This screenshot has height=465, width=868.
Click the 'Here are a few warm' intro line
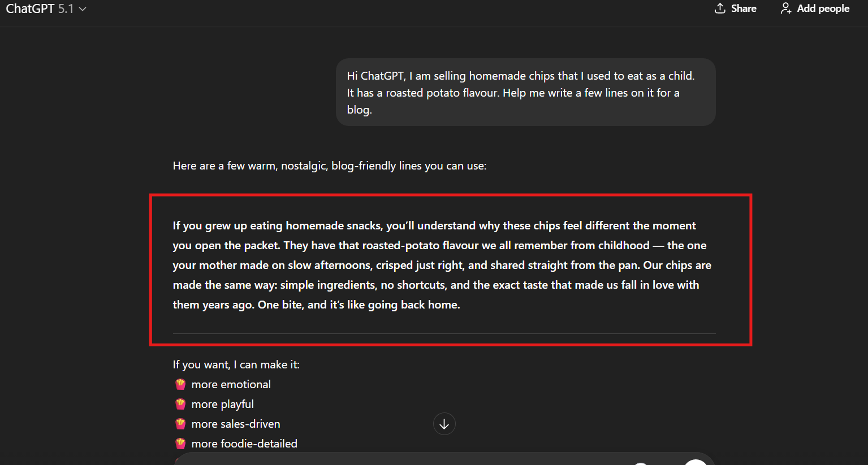coord(329,166)
